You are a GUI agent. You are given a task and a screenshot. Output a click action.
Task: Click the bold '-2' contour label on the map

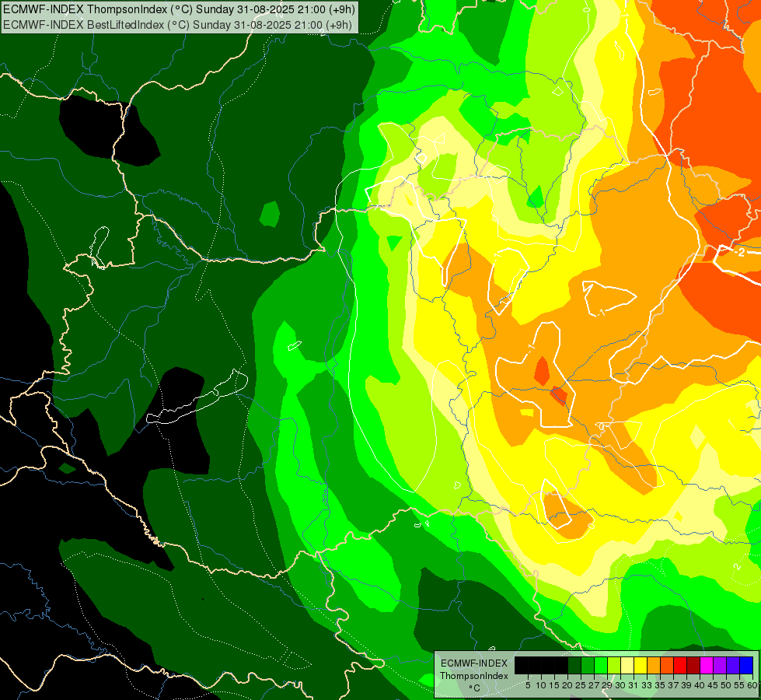[739, 252]
